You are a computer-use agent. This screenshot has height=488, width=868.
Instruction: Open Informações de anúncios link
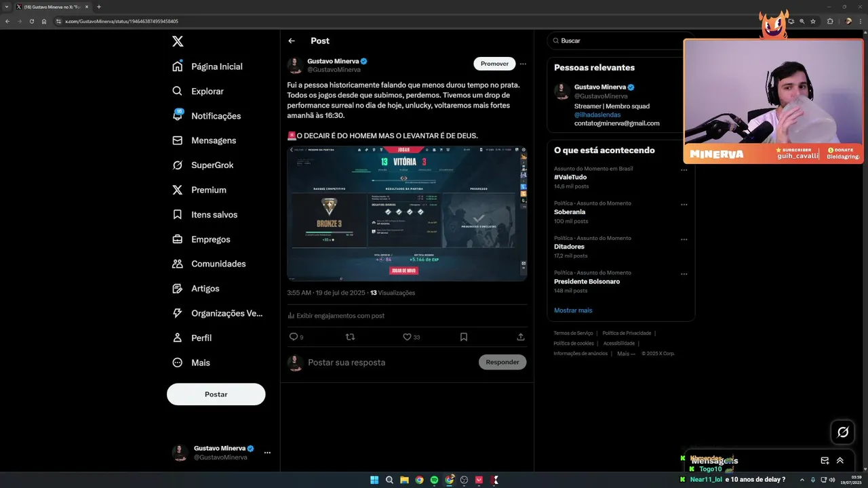tap(580, 353)
